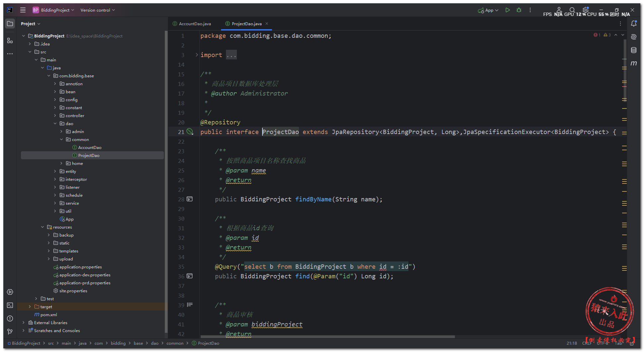The width and height of the screenshot is (644, 352).
Task: Open pom.xml in the project tree
Action: coord(48,315)
